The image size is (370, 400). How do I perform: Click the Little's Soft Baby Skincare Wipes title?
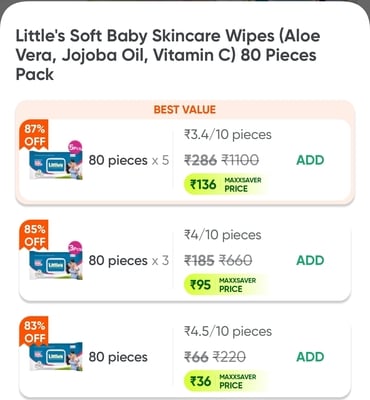168,55
